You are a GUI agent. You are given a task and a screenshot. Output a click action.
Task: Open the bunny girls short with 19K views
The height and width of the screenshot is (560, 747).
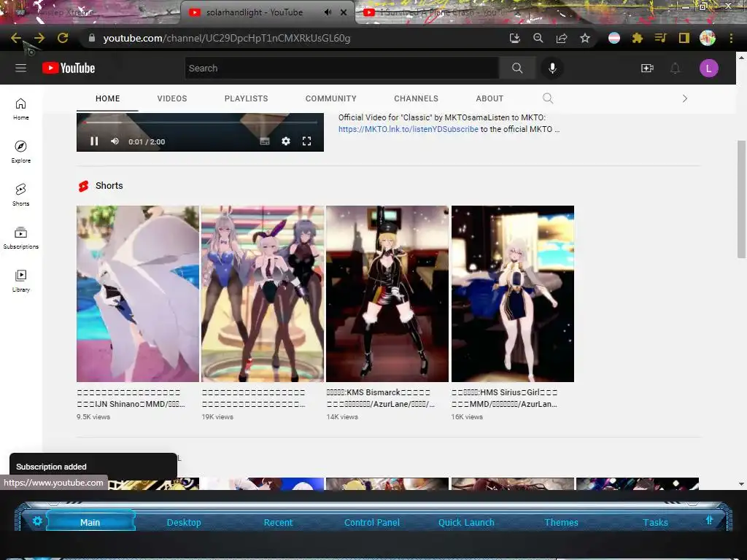pyautogui.click(x=263, y=293)
